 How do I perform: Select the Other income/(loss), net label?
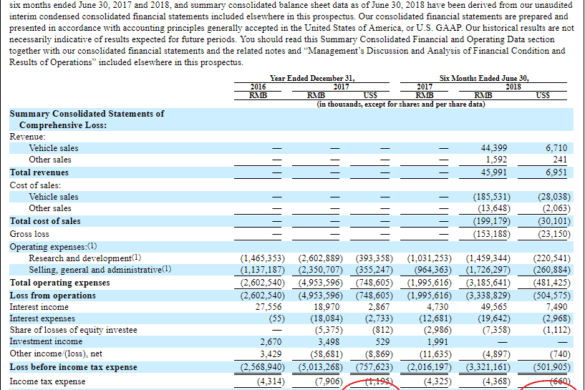click(56, 353)
